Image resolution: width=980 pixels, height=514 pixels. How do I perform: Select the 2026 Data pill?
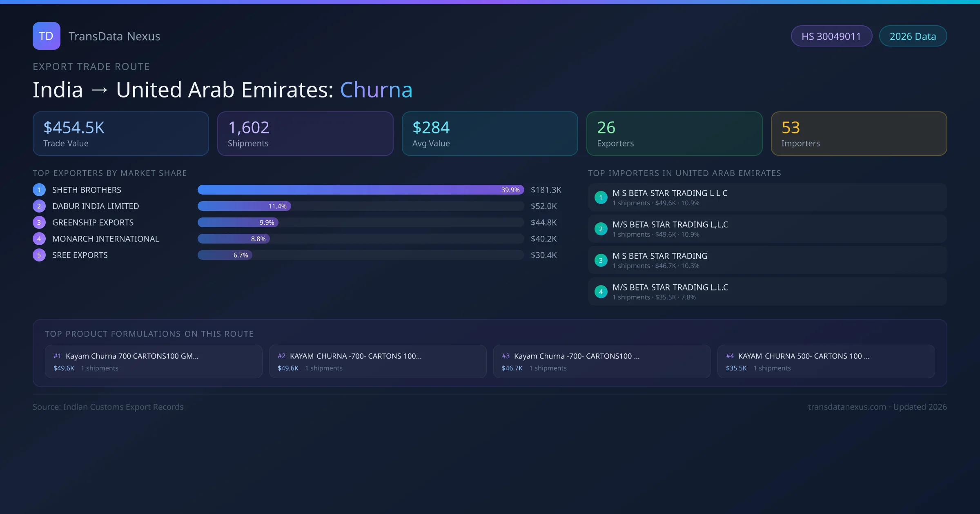[x=913, y=36]
